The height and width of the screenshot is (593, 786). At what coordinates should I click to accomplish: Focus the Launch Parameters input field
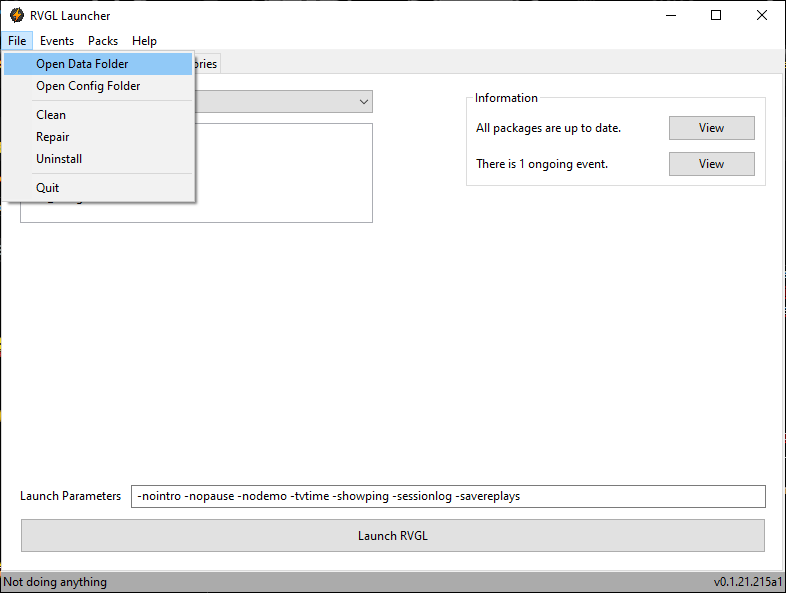(x=448, y=496)
